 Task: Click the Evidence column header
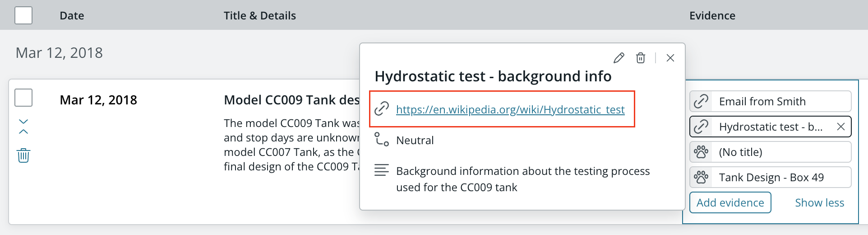[x=712, y=15]
